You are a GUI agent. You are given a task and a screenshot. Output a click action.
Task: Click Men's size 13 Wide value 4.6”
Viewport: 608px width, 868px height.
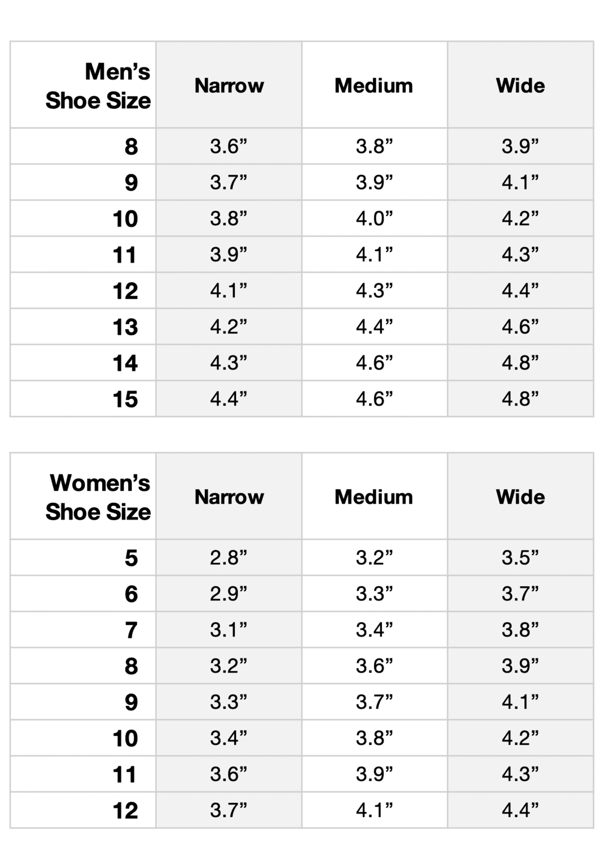pos(520,327)
